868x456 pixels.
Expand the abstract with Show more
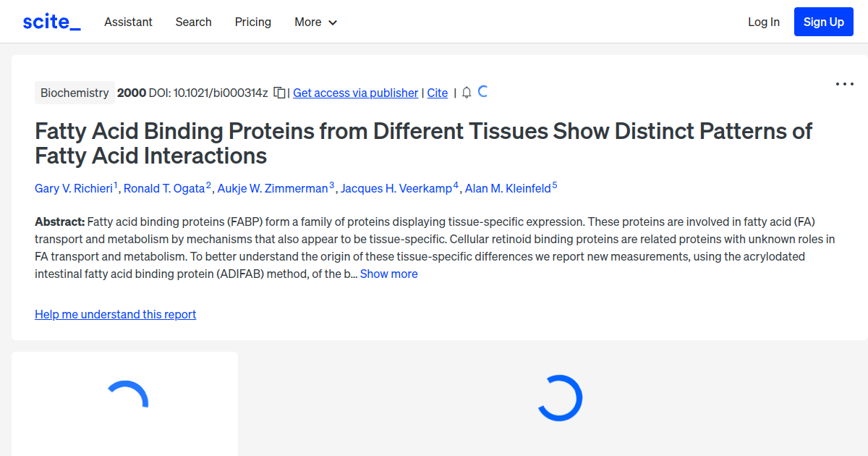(x=388, y=274)
